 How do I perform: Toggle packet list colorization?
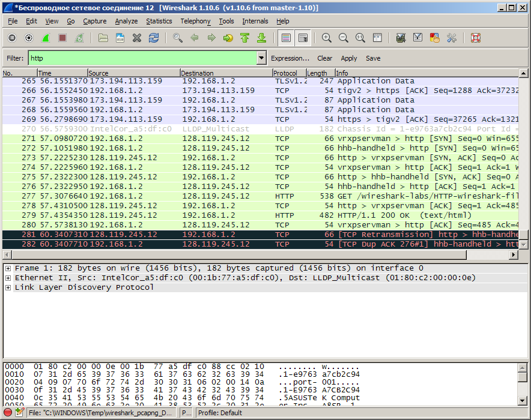click(x=286, y=38)
